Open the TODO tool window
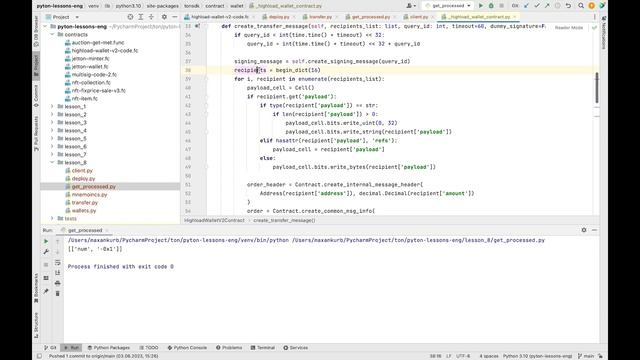This screenshot has width=640, height=360. pos(149,348)
